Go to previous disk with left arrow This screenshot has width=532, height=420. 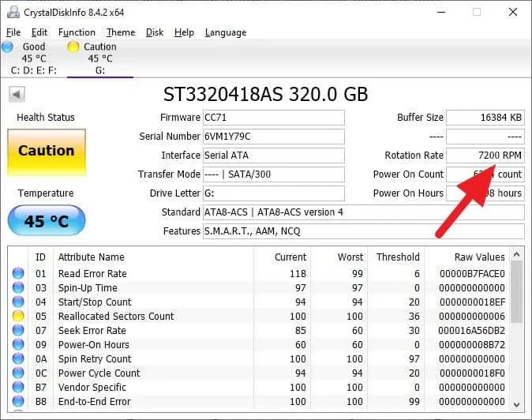pos(17,94)
